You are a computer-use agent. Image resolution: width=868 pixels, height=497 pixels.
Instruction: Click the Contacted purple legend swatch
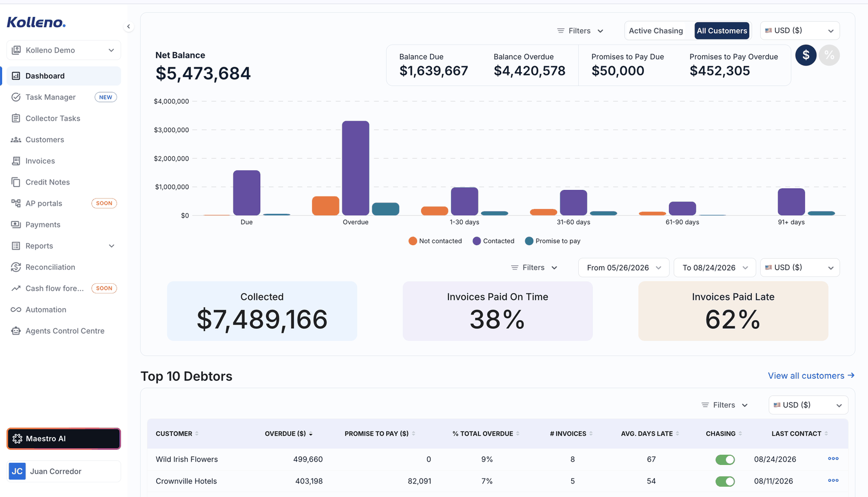477,241
